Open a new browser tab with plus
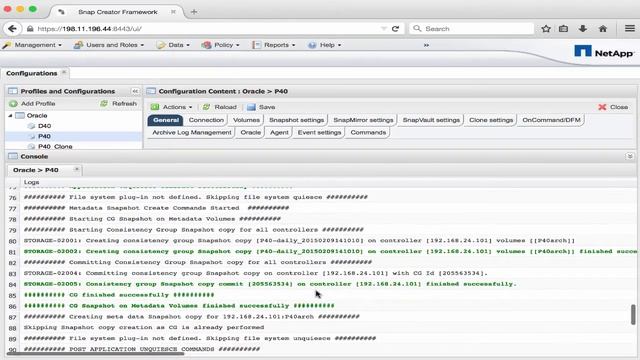This screenshot has width=640, height=360. (194, 12)
